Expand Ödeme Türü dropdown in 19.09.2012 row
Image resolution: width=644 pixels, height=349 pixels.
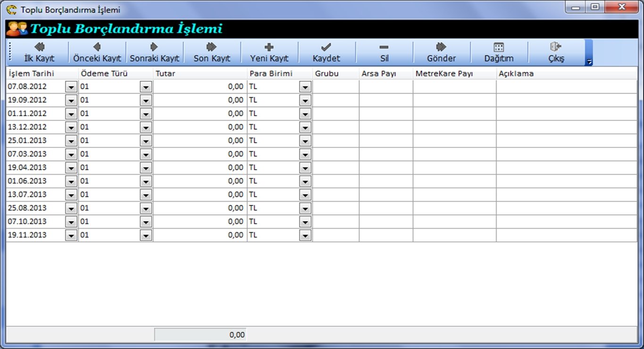[x=146, y=101]
